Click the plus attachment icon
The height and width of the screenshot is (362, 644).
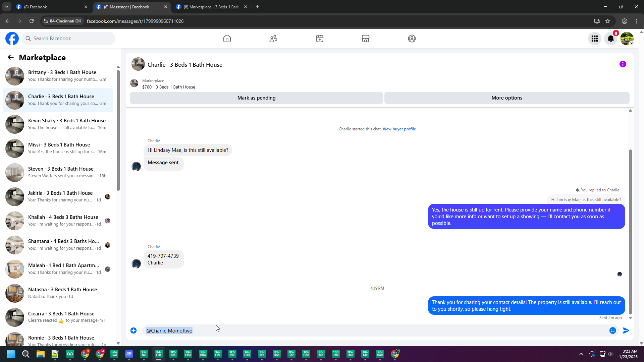133,330
